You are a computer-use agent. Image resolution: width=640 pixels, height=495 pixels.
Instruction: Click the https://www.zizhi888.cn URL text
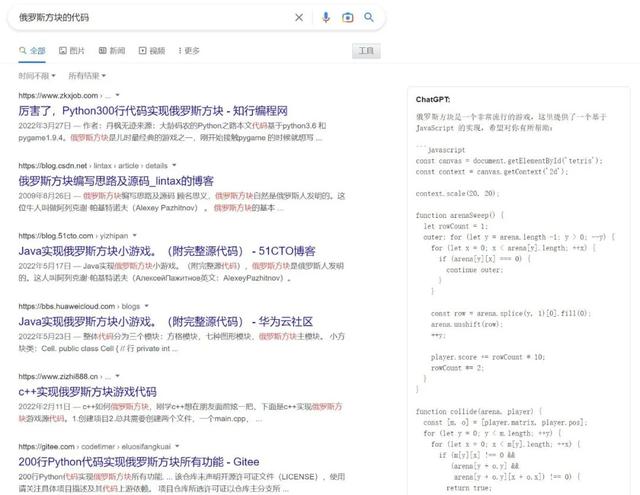click(58, 376)
